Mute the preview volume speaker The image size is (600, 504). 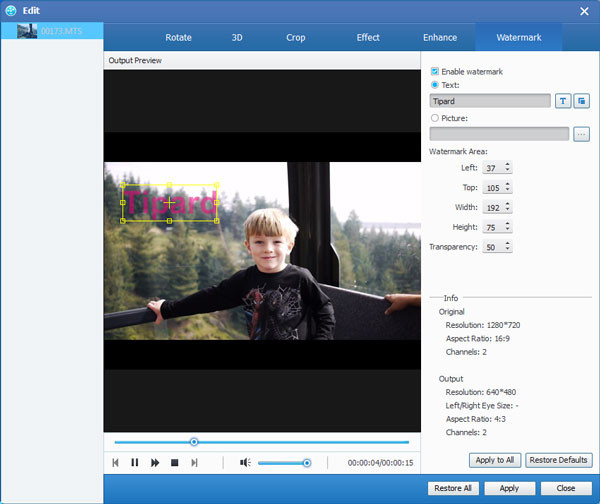point(245,463)
